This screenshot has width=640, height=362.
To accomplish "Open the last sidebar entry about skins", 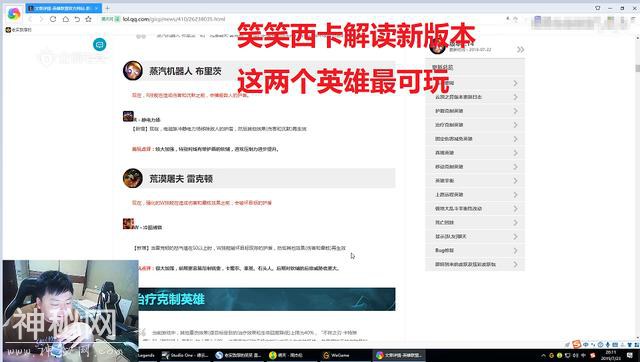I will (475, 264).
